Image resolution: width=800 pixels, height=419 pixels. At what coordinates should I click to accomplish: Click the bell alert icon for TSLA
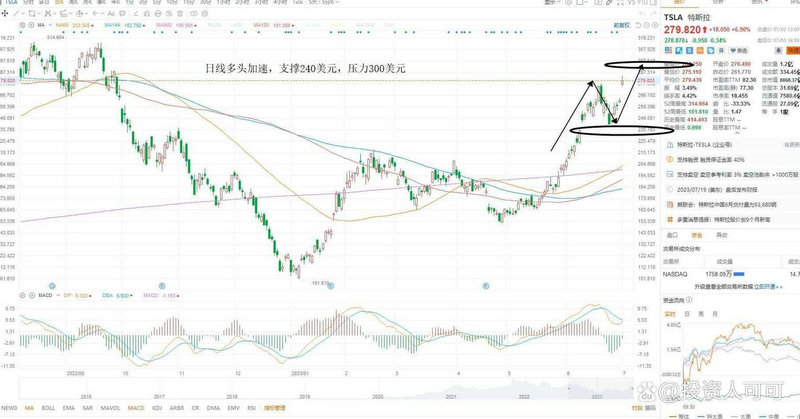778,50
